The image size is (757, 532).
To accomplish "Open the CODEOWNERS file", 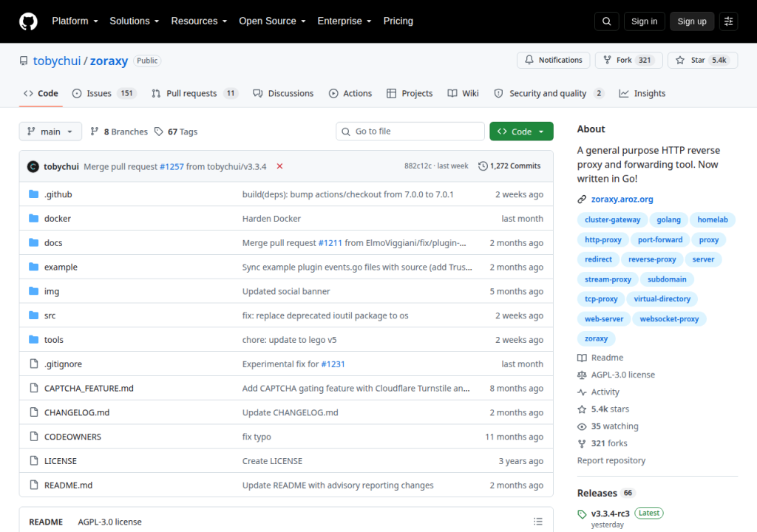I will pos(73,437).
